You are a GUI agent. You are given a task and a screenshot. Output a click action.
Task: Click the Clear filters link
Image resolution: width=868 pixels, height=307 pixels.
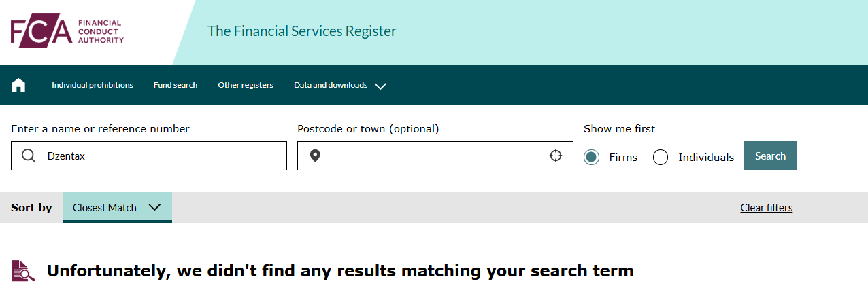[767, 208]
